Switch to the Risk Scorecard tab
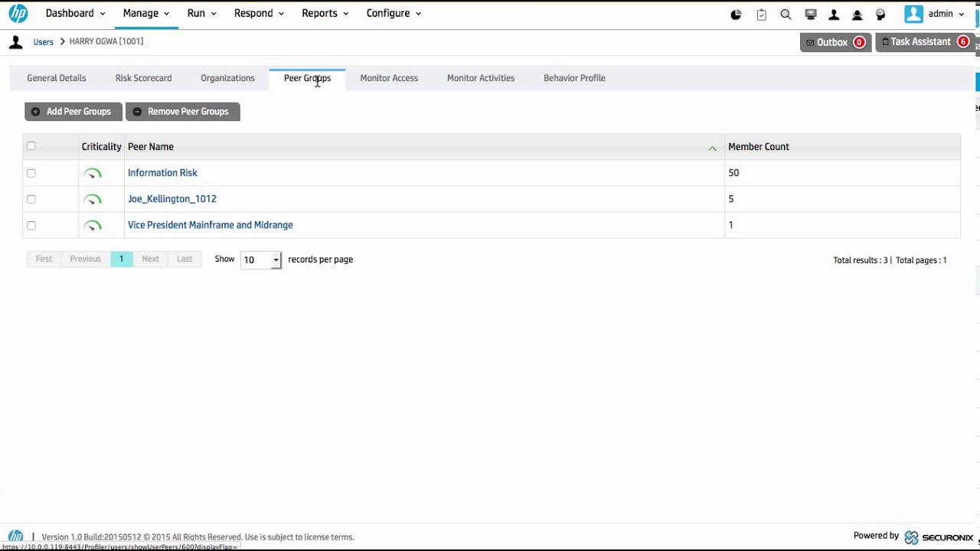 pos(143,78)
